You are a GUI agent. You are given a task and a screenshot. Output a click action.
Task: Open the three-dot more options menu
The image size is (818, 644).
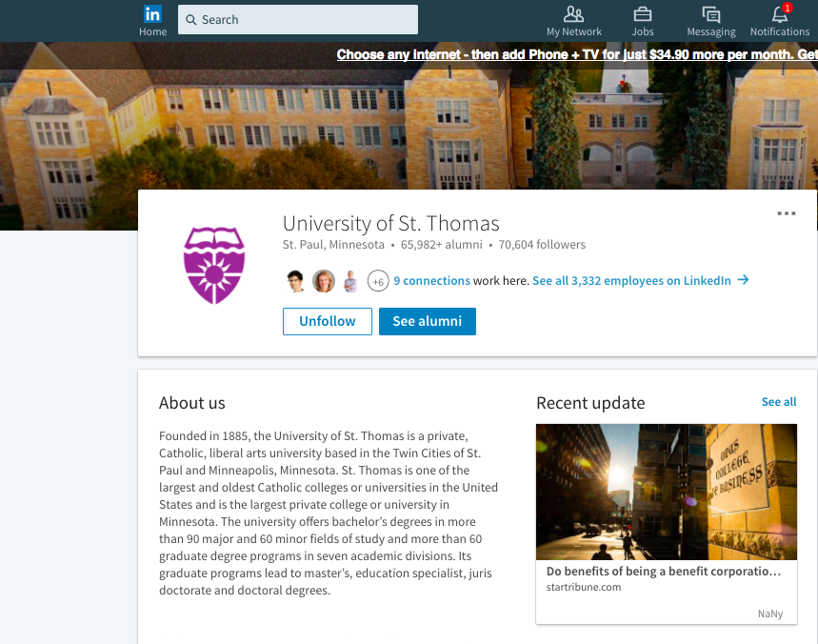click(786, 213)
